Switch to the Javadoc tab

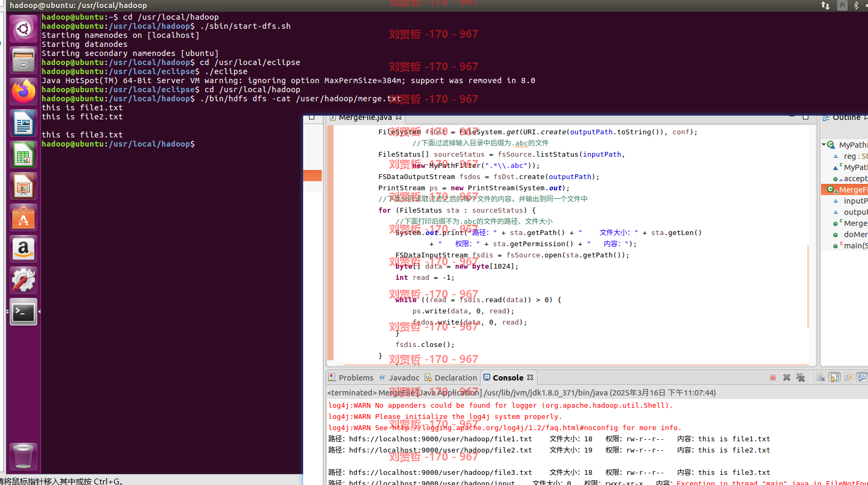tap(399, 377)
